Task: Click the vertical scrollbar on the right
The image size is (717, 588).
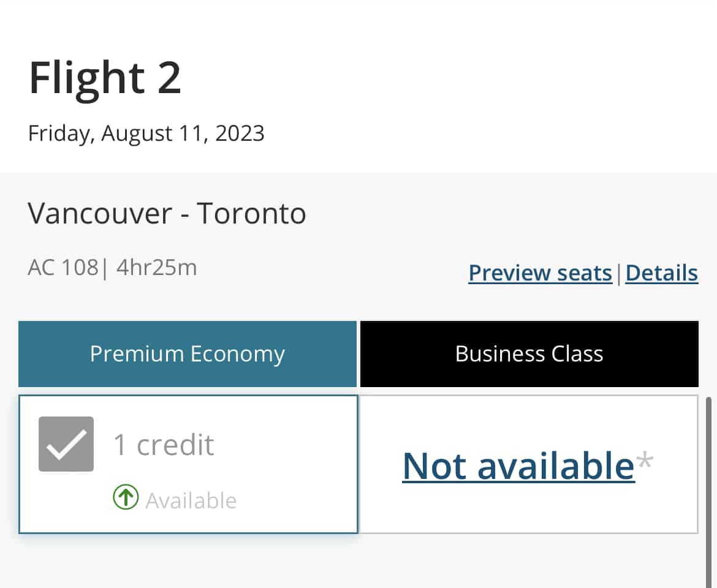Action: pos(708,492)
